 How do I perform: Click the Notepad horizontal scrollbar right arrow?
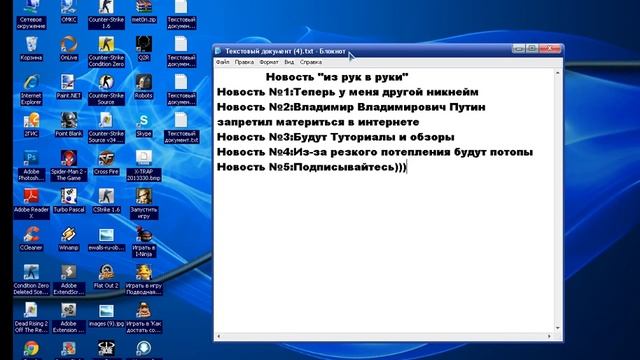coord(549,336)
